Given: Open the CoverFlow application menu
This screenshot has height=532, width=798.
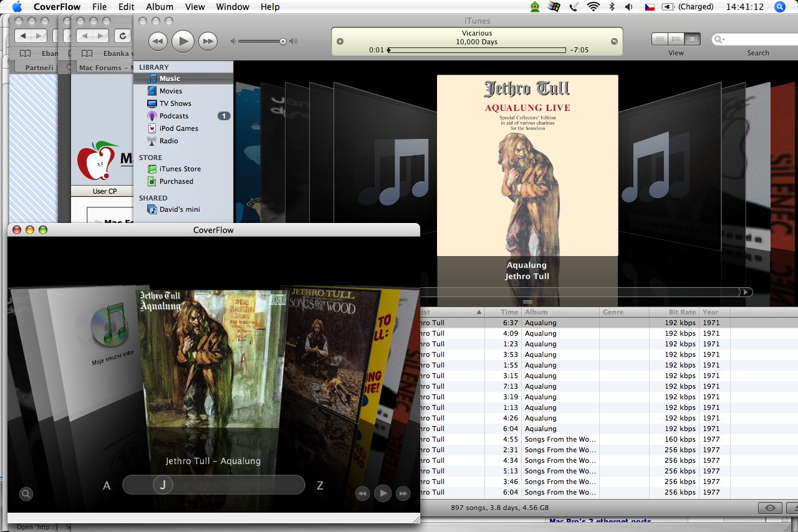Looking at the screenshot, I should pos(57,7).
